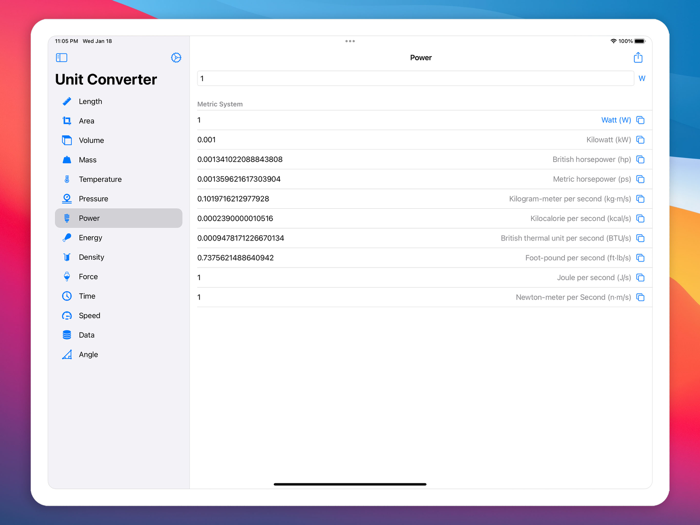Copy the Kilocalorie per second value

641,218
